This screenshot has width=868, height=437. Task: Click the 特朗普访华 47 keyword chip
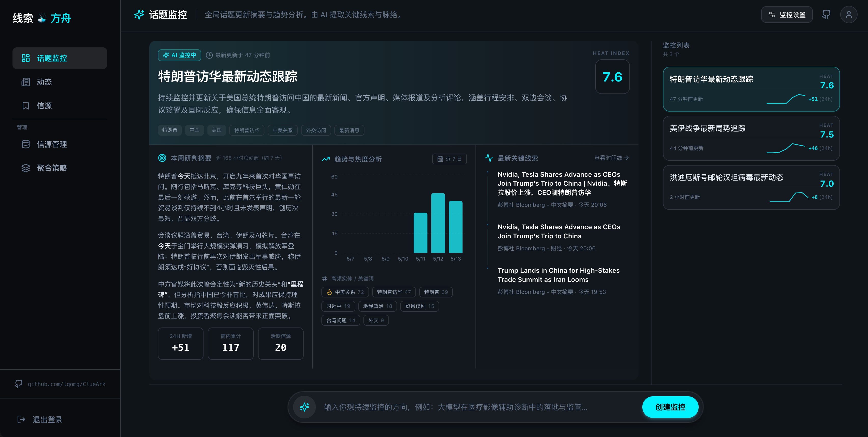point(394,292)
